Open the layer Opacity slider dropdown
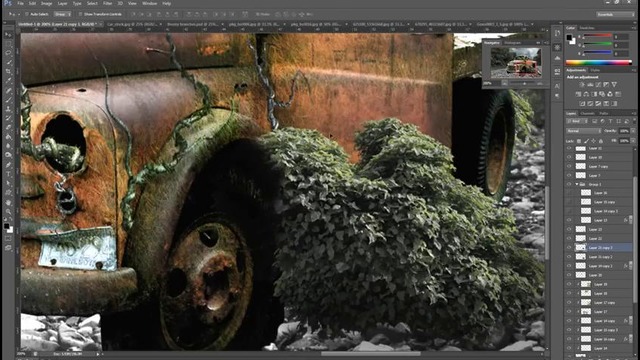The width and height of the screenshot is (640, 360). click(x=633, y=131)
